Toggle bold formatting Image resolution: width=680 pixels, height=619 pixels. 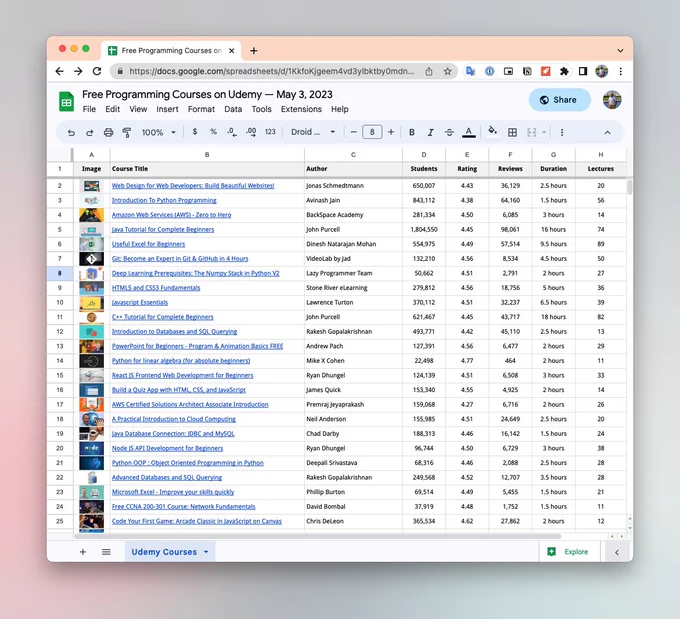coord(412,132)
